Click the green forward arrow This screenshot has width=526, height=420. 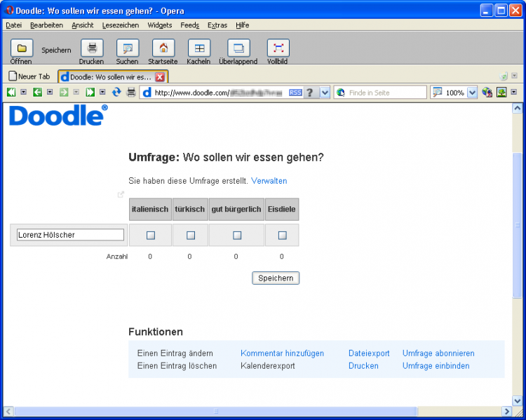64,92
